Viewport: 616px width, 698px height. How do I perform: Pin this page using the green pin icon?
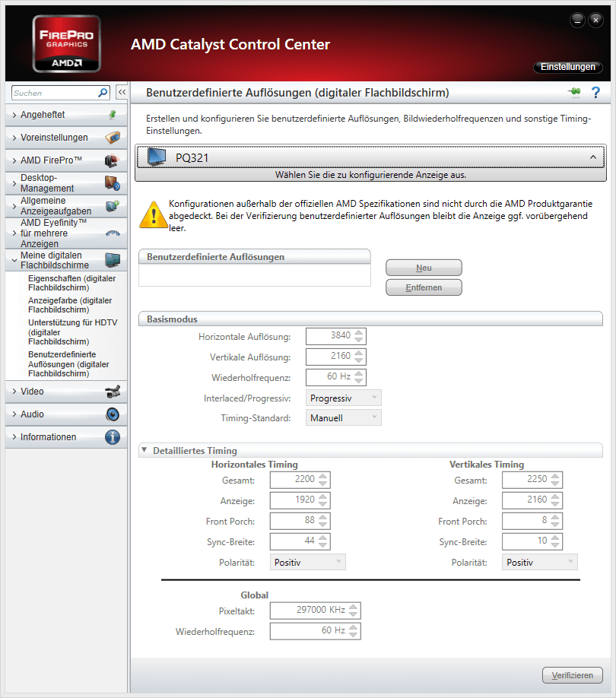(x=575, y=92)
